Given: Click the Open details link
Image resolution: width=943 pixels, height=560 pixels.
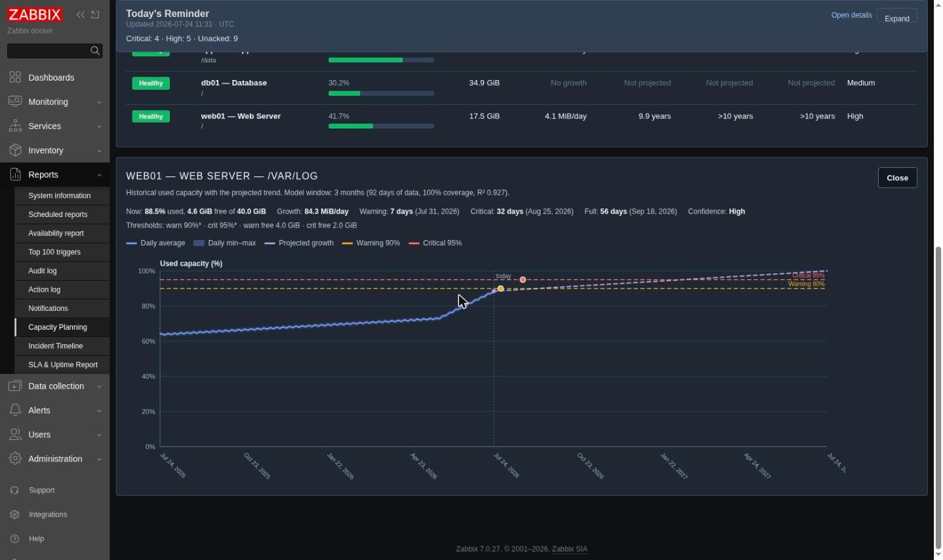Looking at the screenshot, I should click(851, 15).
